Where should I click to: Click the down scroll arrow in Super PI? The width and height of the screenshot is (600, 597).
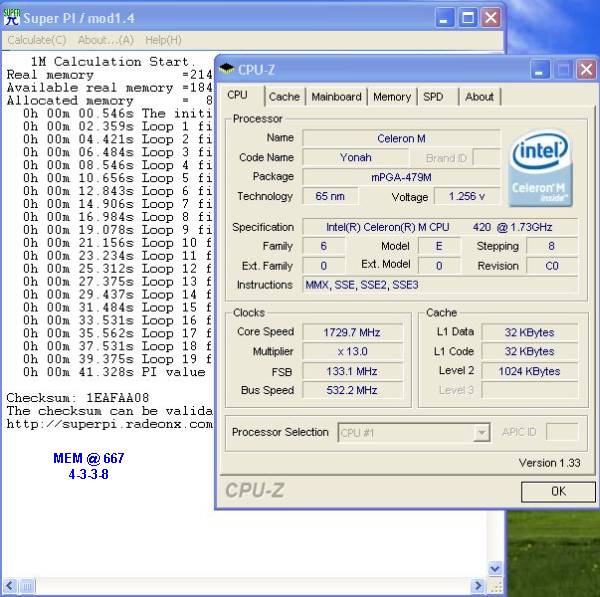[x=495, y=568]
